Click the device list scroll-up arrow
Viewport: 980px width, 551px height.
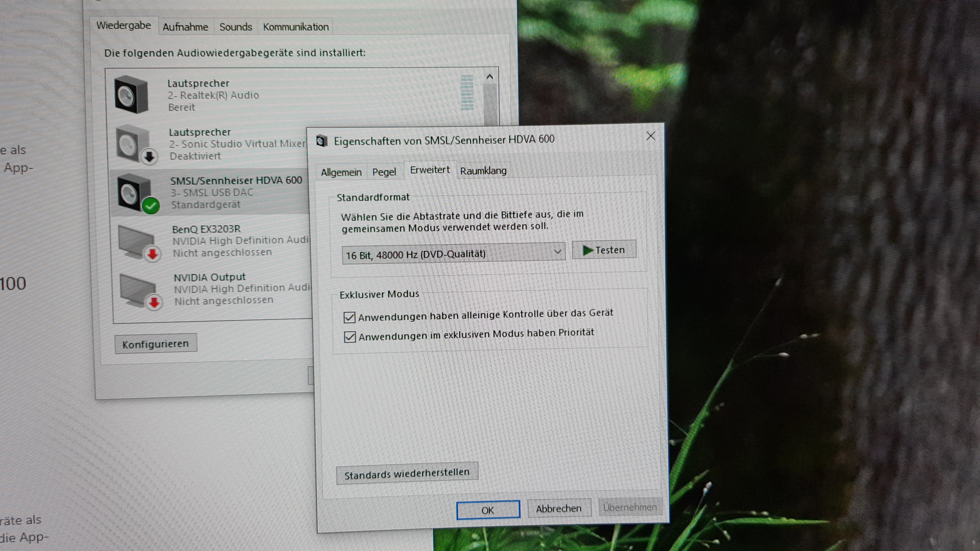(x=490, y=77)
